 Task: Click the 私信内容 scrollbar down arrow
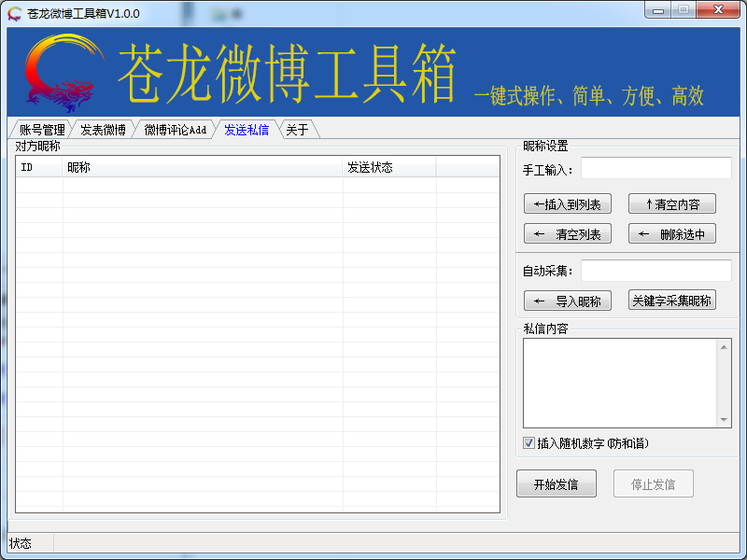(725, 421)
